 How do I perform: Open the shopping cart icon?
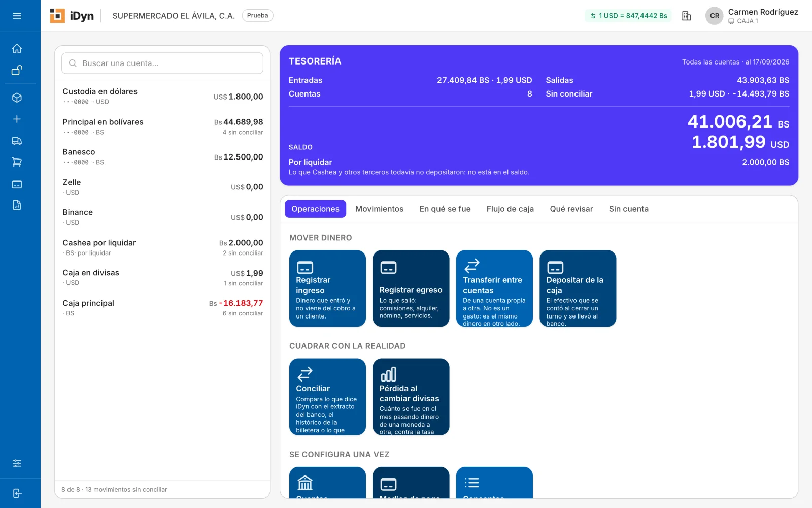17,163
